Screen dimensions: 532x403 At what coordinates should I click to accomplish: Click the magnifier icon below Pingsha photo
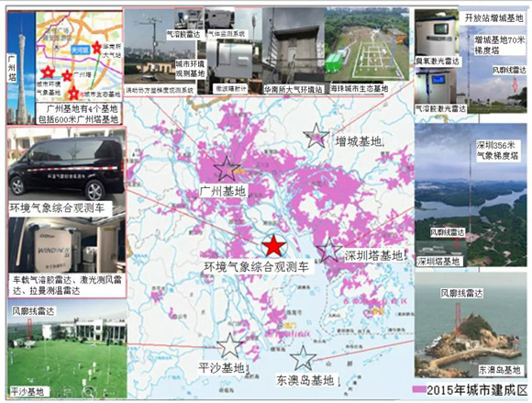coord(89,393)
